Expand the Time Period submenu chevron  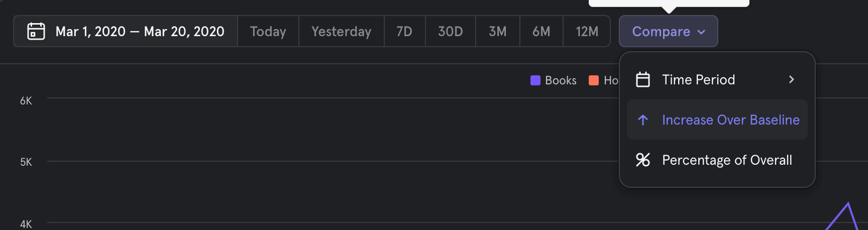pyautogui.click(x=792, y=79)
